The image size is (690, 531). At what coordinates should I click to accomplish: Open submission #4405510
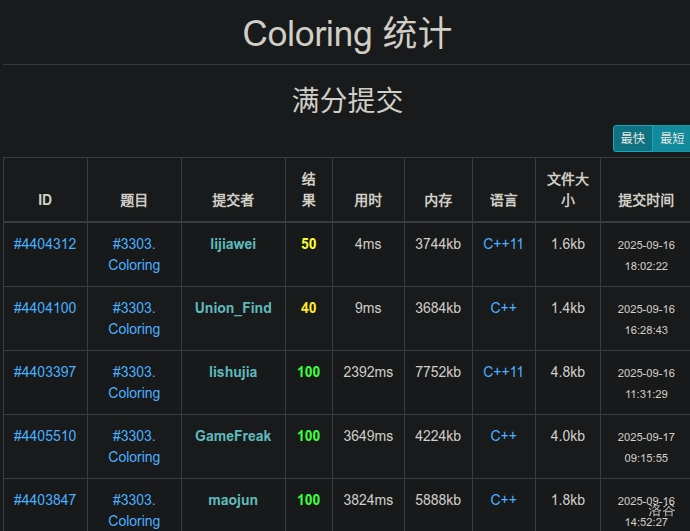(x=45, y=436)
